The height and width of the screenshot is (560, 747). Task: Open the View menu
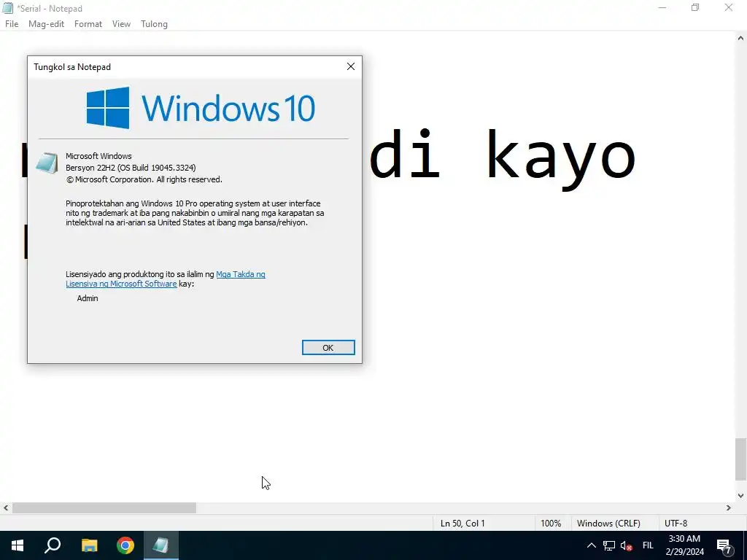(122, 24)
